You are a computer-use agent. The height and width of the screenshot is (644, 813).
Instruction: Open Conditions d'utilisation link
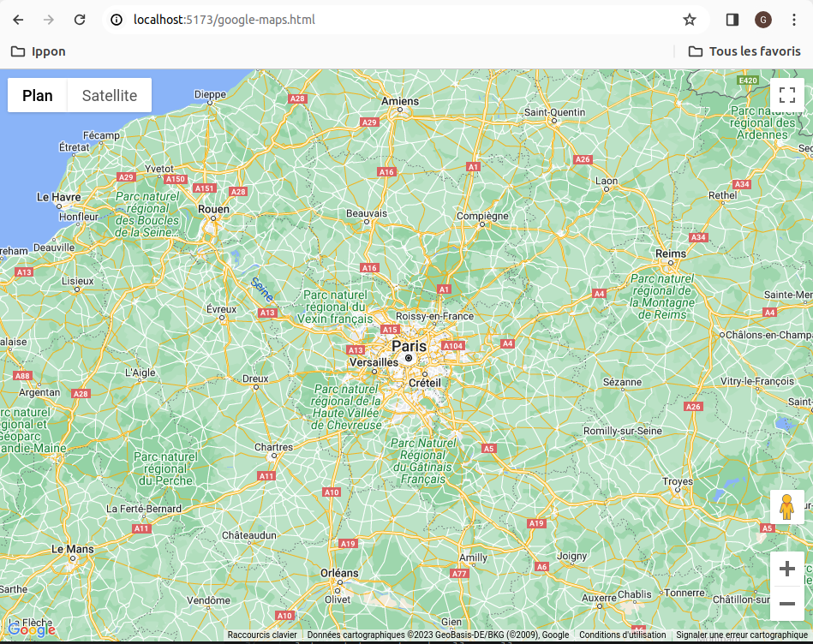[x=621, y=635]
